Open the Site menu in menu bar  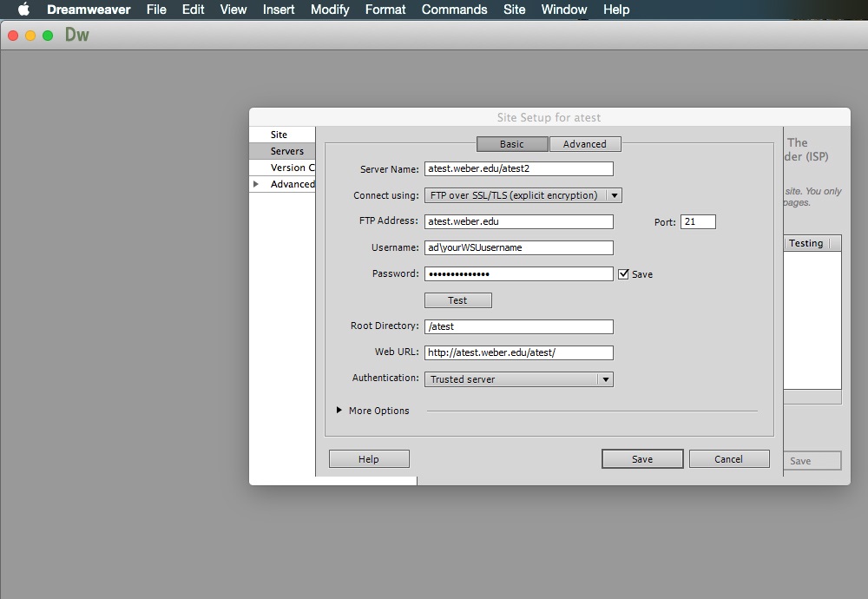coord(514,10)
